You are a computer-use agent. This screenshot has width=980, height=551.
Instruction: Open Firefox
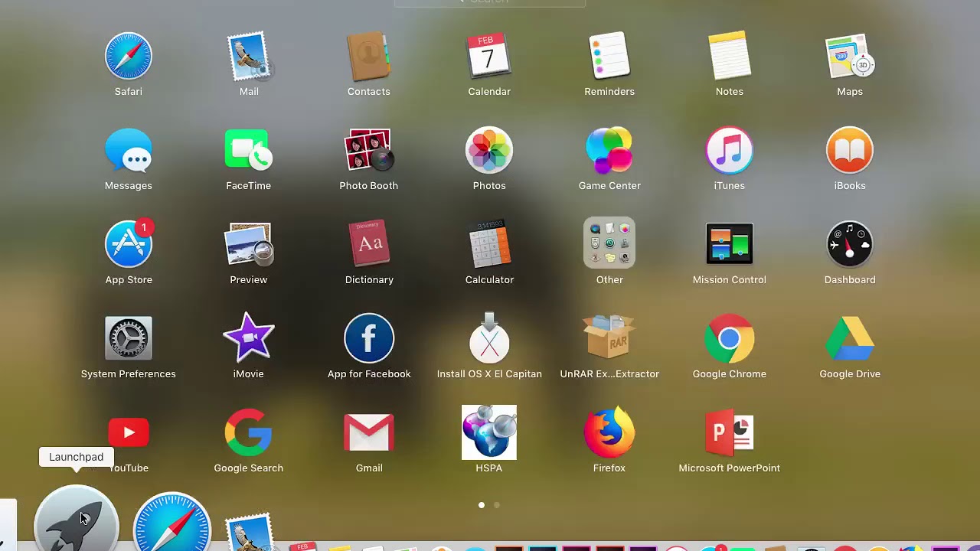609,433
